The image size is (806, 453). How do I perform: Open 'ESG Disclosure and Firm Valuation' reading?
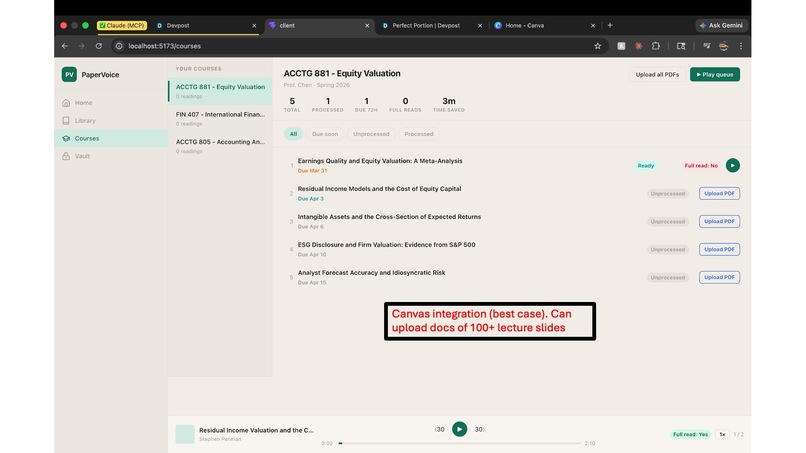[387, 245]
